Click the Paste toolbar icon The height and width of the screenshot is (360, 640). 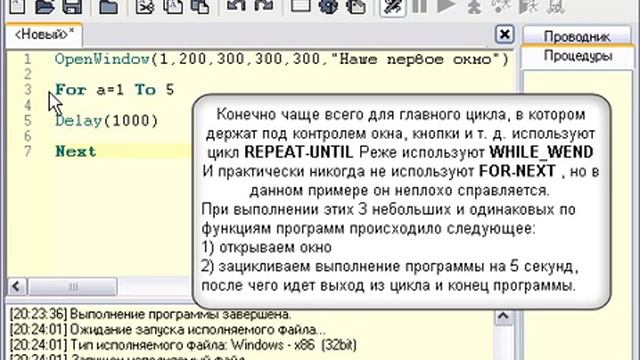click(x=200, y=6)
